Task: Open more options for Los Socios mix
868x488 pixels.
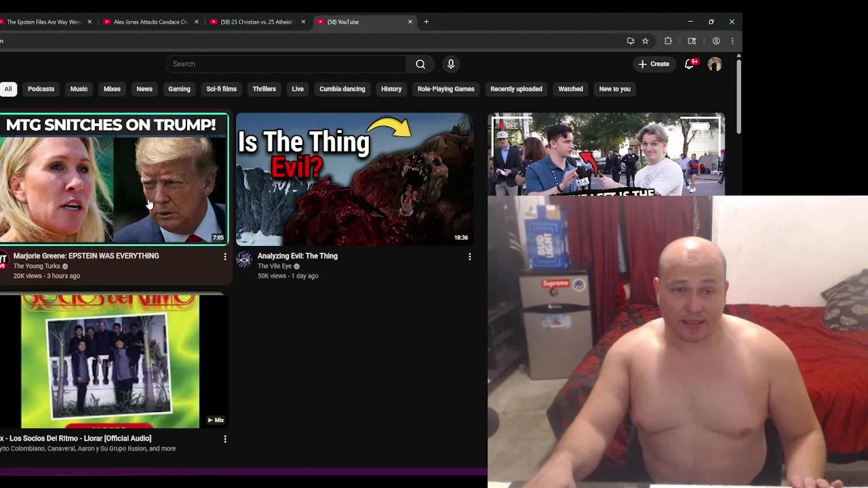Action: click(x=225, y=439)
